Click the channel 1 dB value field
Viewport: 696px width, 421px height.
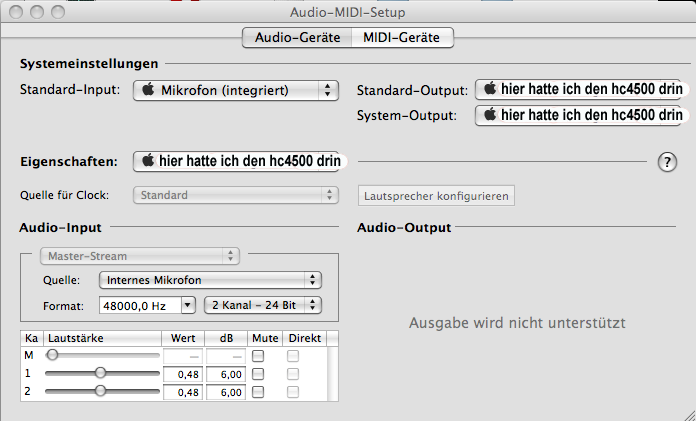[225, 373]
